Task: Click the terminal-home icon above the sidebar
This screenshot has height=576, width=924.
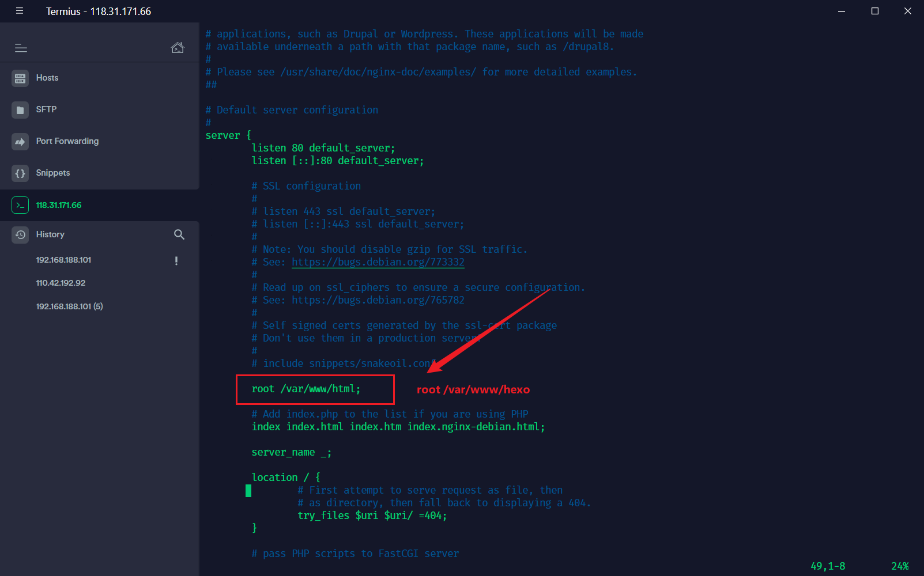Action: point(178,48)
